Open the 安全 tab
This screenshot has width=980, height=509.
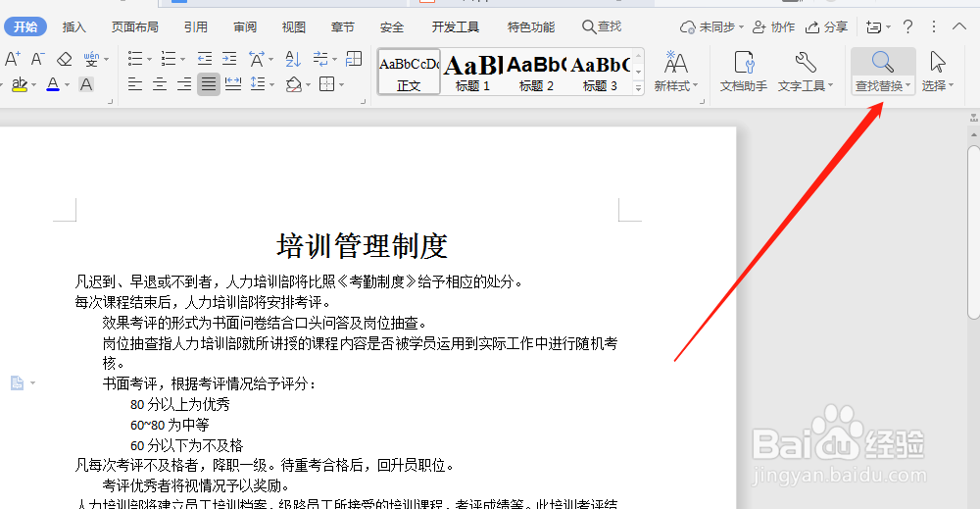[392, 26]
